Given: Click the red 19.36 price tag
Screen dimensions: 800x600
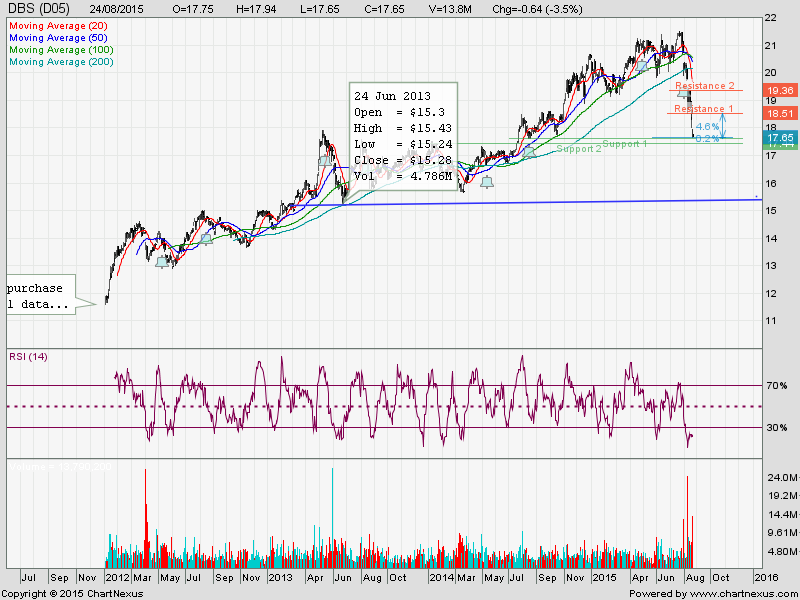Looking at the screenshot, I should pos(781,91).
